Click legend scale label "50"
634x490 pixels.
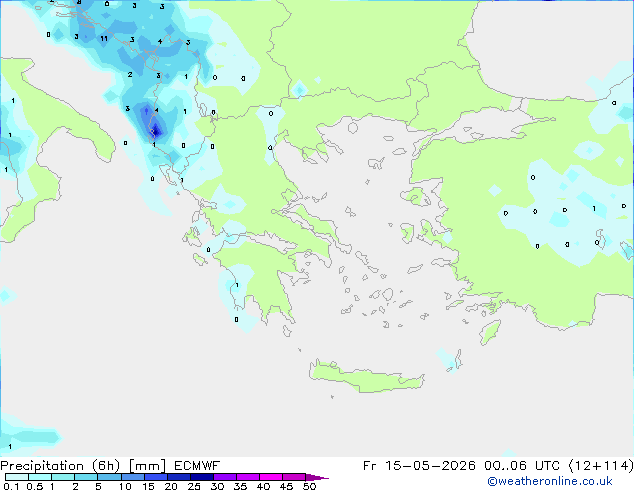(309, 486)
